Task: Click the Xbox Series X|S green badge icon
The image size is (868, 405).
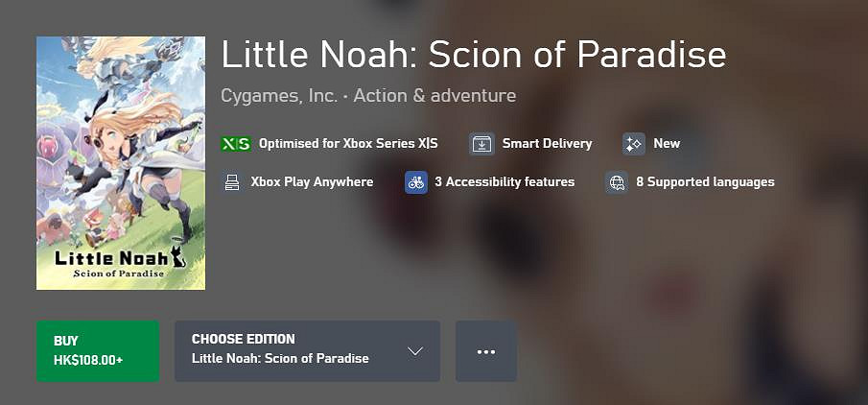Action: (x=236, y=144)
